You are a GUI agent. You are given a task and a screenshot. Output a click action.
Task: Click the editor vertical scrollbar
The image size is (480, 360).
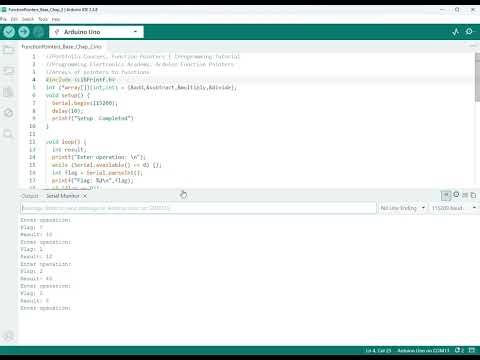[x=477, y=78]
